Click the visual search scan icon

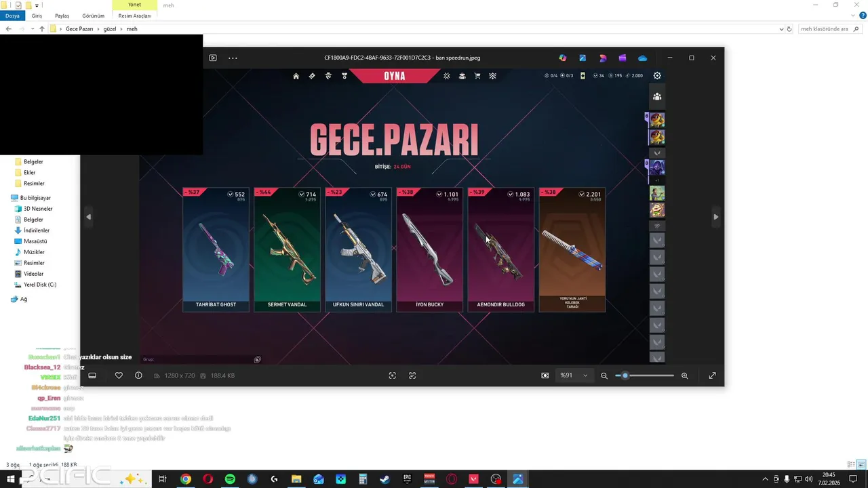coord(392,375)
